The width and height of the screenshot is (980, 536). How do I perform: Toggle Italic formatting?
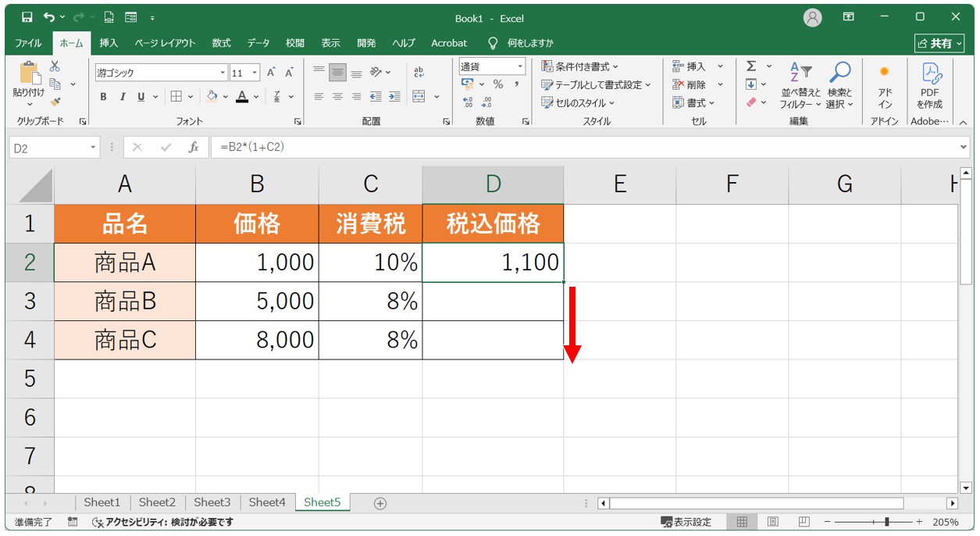coord(122,97)
